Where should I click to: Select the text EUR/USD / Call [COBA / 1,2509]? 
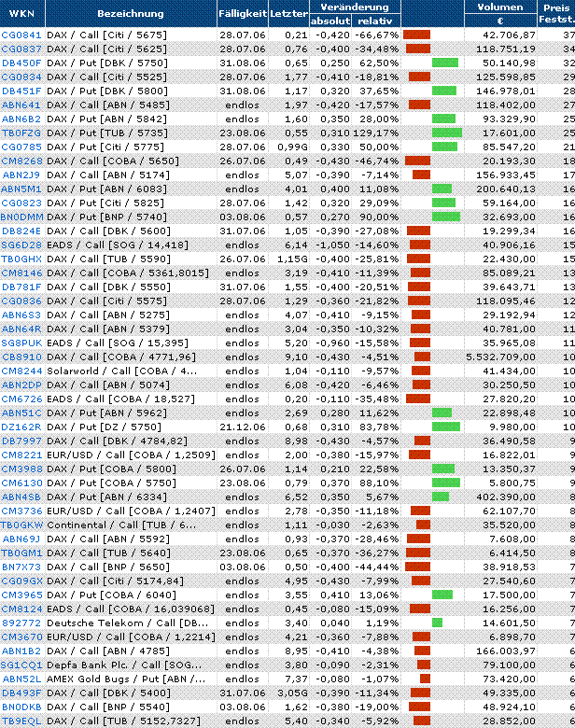131,455
